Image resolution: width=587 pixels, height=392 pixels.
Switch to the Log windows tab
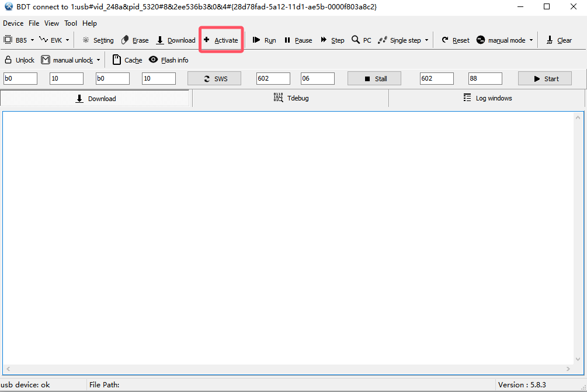[x=487, y=98]
